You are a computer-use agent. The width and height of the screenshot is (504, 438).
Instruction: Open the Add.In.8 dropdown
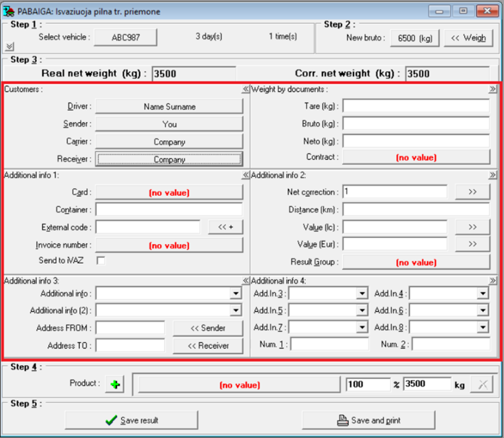[x=483, y=327]
